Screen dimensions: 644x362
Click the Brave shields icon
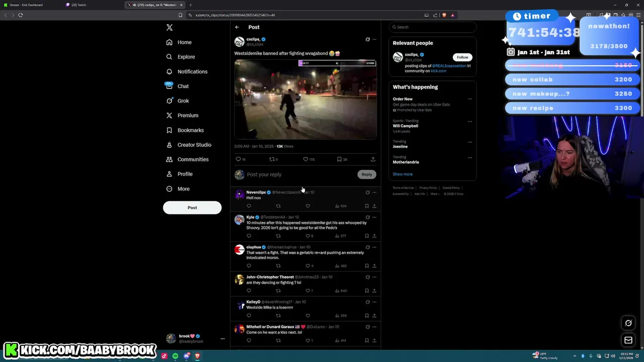coord(444,15)
